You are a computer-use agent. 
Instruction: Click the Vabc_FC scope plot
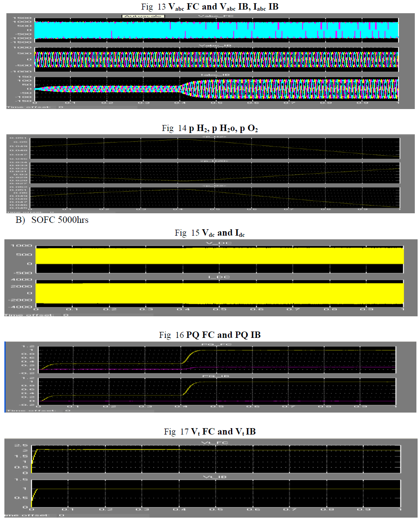click(x=216, y=30)
